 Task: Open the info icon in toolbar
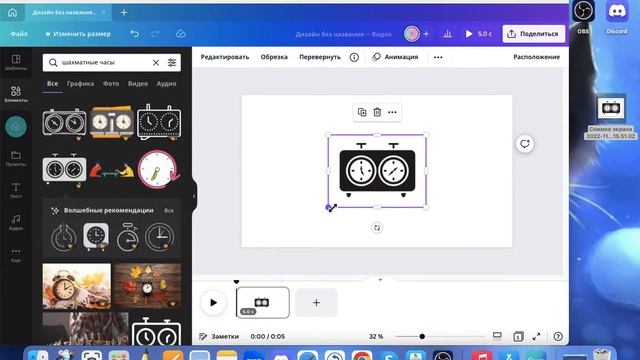[x=354, y=58]
